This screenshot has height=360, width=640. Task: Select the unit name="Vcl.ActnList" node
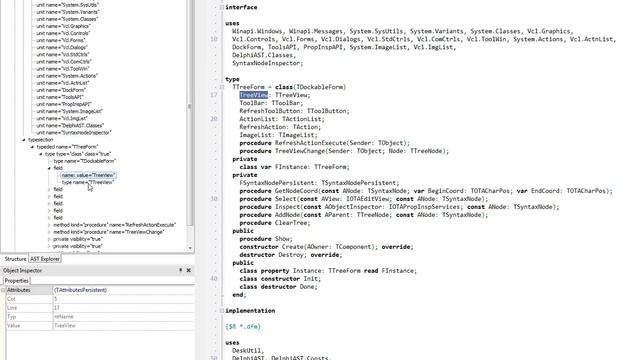tap(62, 83)
